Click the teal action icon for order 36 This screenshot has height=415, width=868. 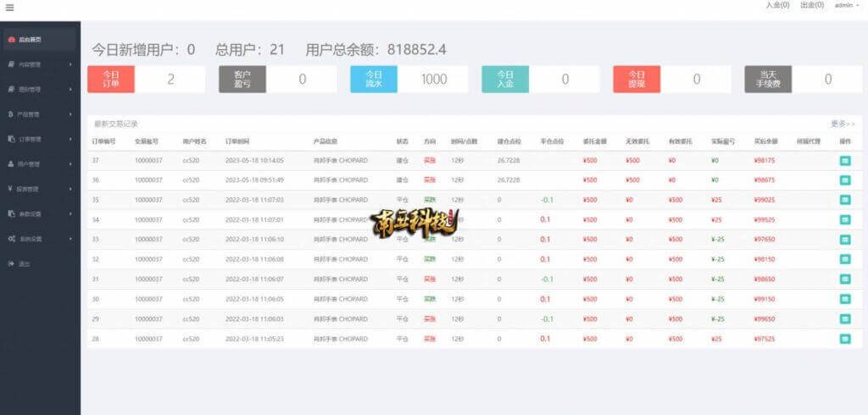click(845, 180)
